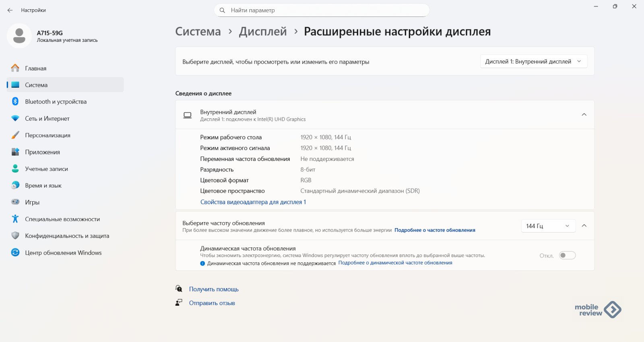Click the Центр обновления Windows icon
The width and height of the screenshot is (644, 342).
tap(15, 253)
